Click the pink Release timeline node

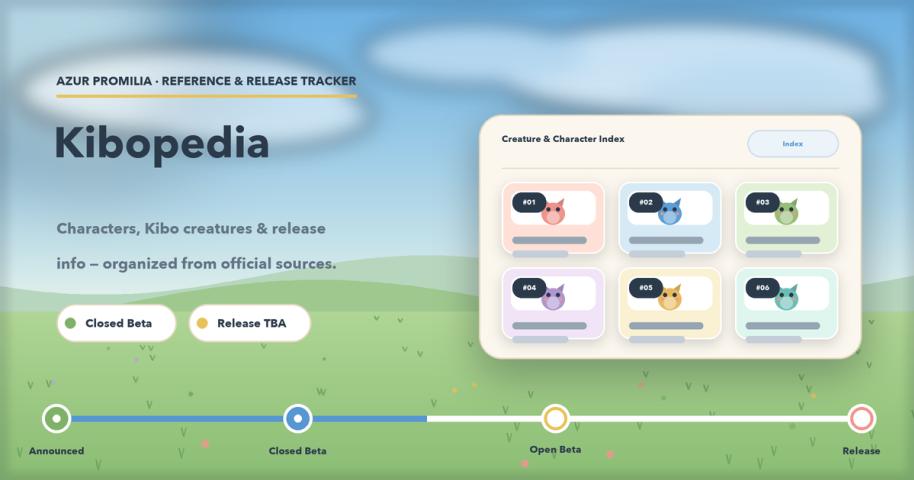pyautogui.click(x=862, y=418)
